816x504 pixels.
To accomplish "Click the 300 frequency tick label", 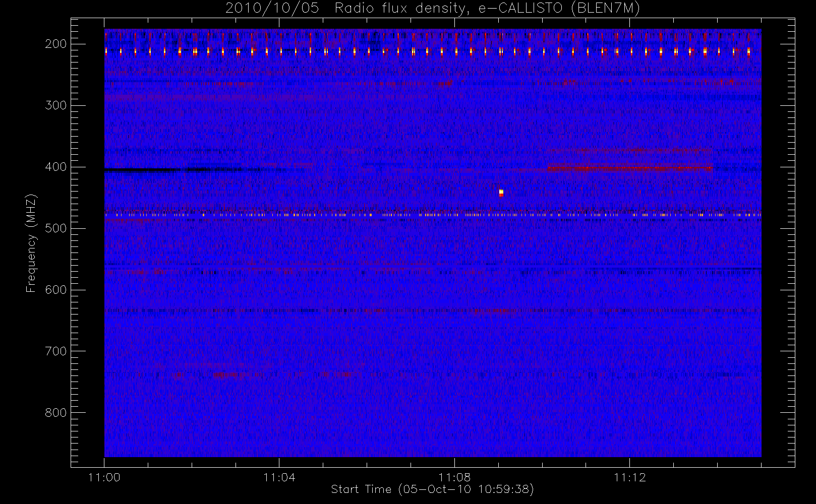I will click(x=55, y=105).
